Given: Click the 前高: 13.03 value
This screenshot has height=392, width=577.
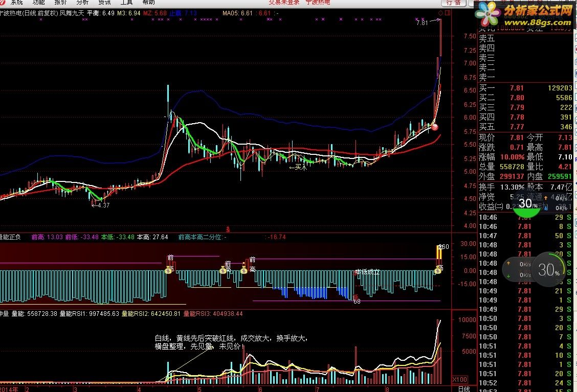Looking at the screenshot, I should (x=47, y=237).
